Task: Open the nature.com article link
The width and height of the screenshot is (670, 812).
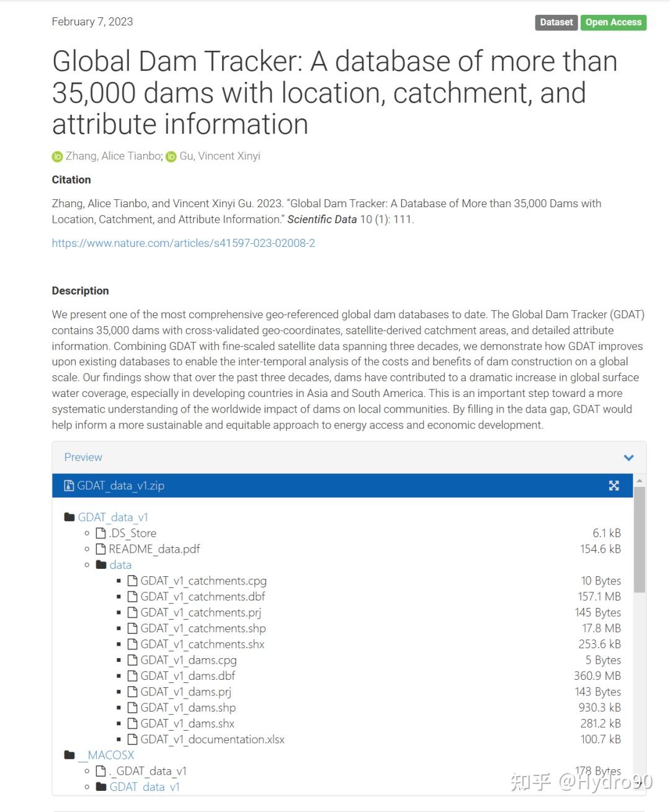Action: (182, 243)
